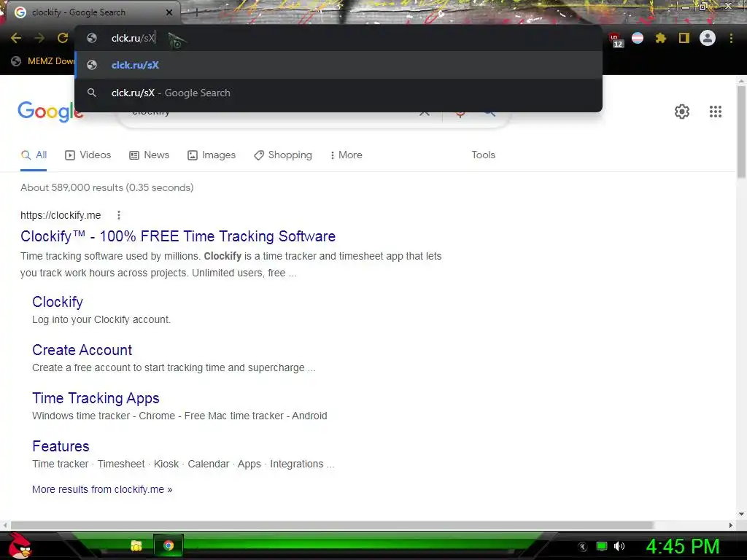Open the Chrome profile avatar
The height and width of the screenshot is (560, 747).
click(x=708, y=38)
